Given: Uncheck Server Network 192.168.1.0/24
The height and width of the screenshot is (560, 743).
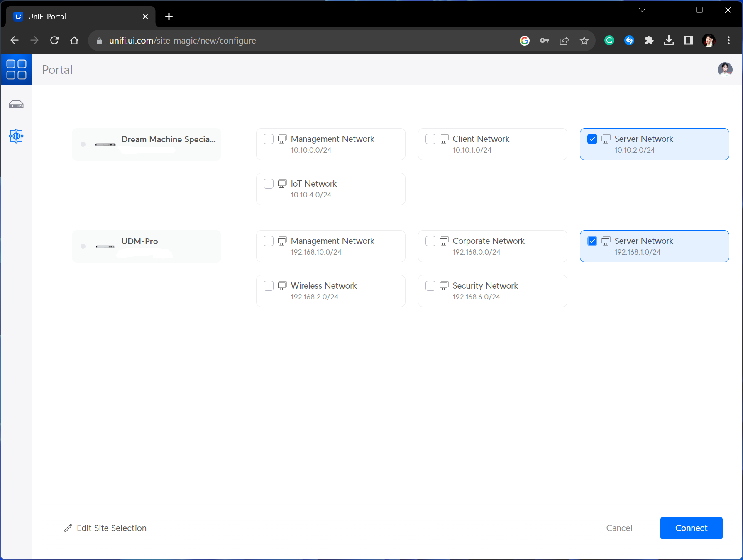Looking at the screenshot, I should 592,241.
